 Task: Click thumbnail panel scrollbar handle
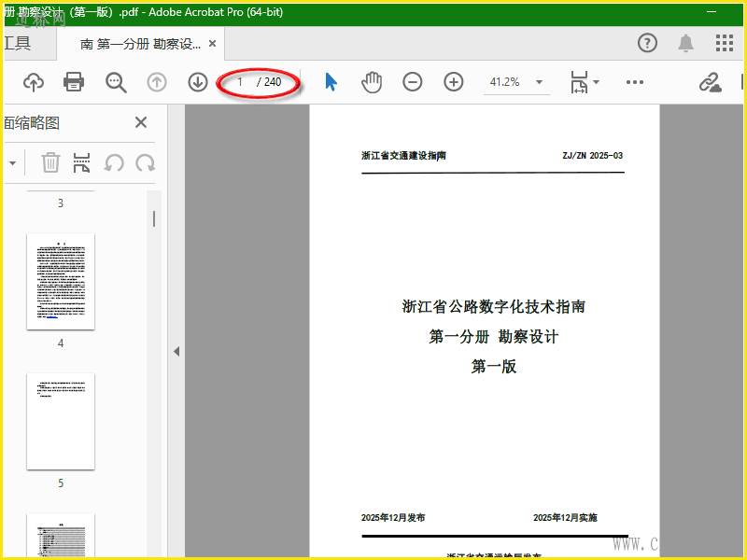(154, 218)
